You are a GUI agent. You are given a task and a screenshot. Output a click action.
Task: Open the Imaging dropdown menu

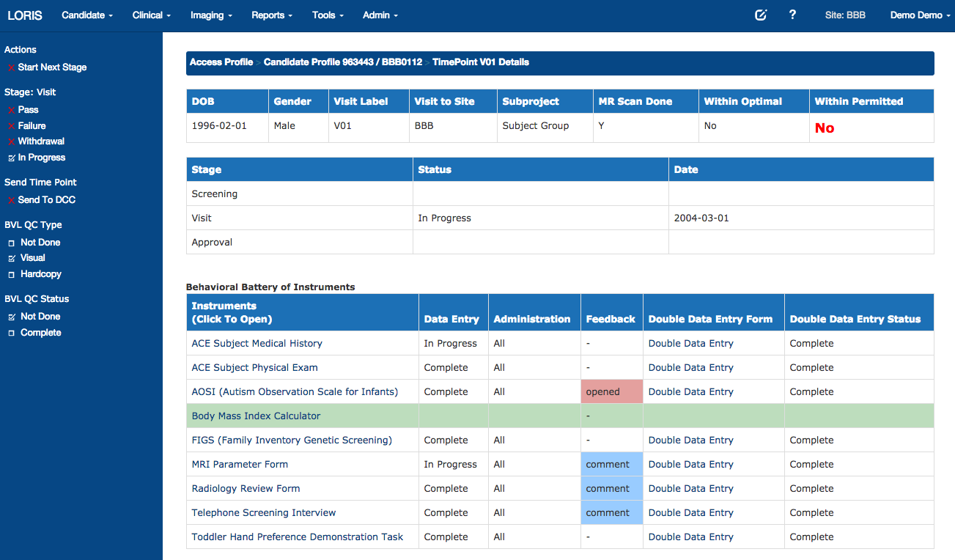(211, 15)
